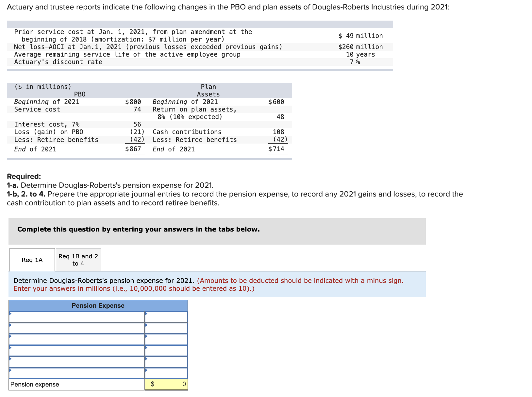Click the third blank amount input cell
The image size is (532, 397).
point(167,339)
